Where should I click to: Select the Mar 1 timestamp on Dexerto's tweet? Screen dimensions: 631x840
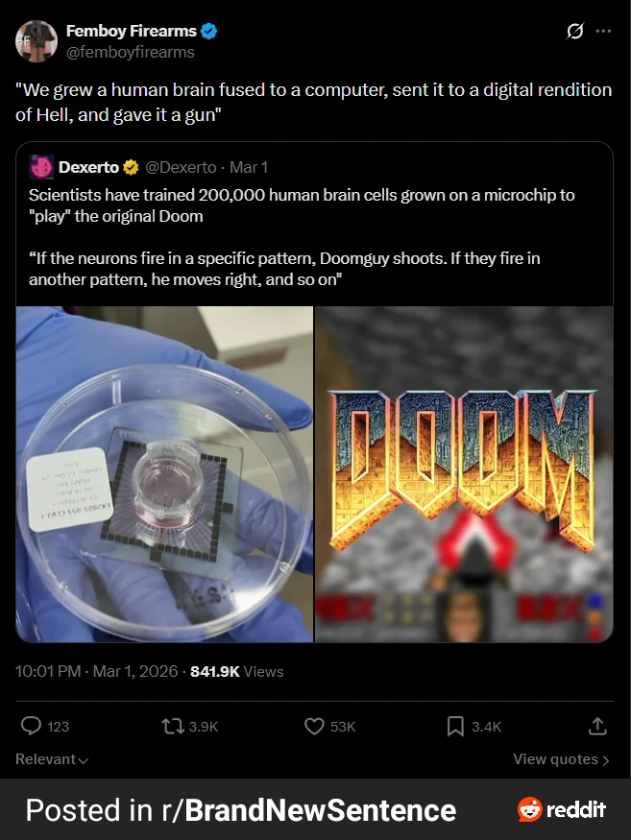(248, 166)
